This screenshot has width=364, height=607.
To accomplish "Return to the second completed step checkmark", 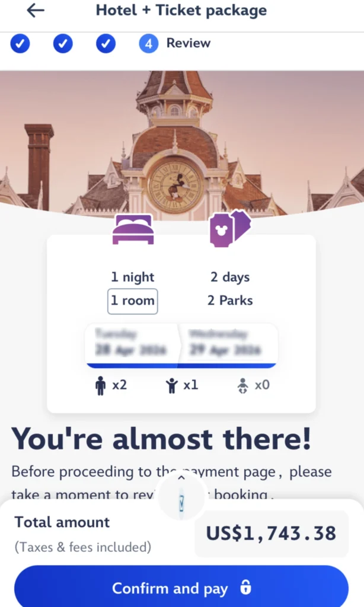I will pos(63,43).
